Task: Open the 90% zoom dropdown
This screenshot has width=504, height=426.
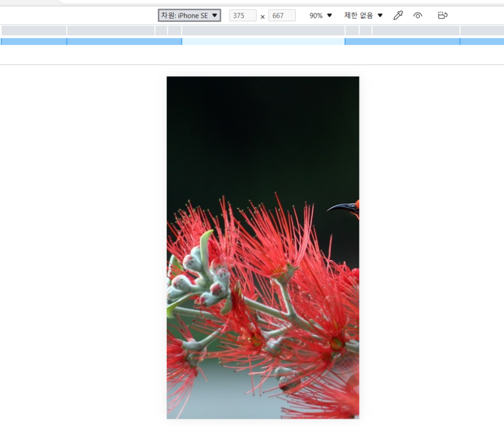Action: coord(321,16)
